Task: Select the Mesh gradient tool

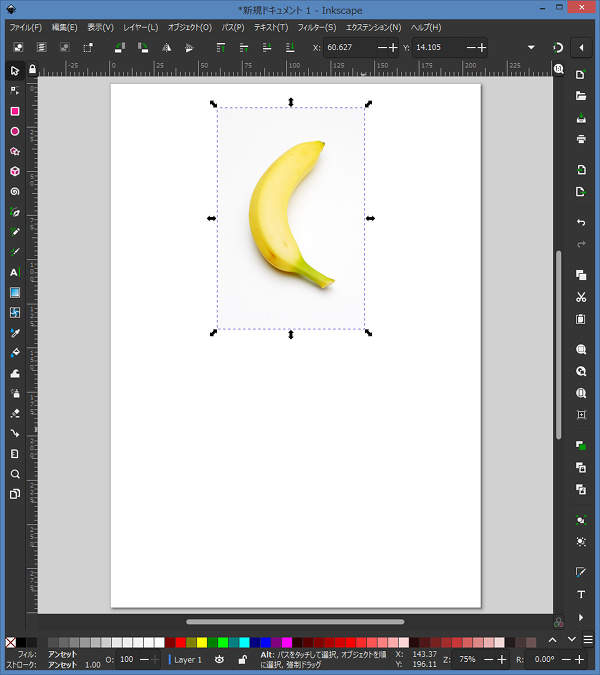Action: coord(15,313)
